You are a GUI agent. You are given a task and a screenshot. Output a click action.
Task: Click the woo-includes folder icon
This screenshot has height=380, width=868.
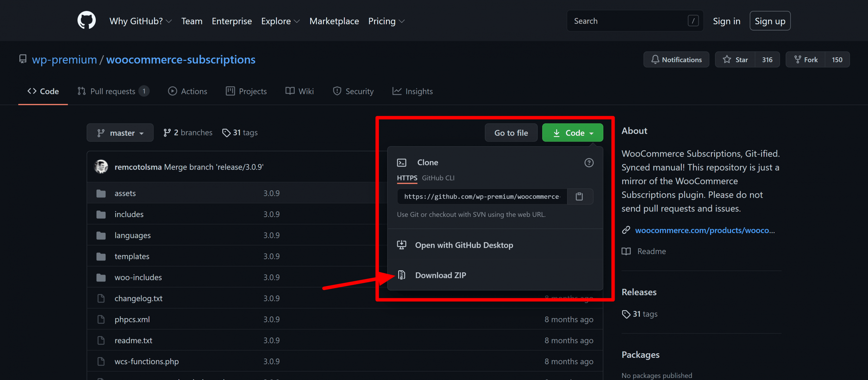tap(101, 278)
